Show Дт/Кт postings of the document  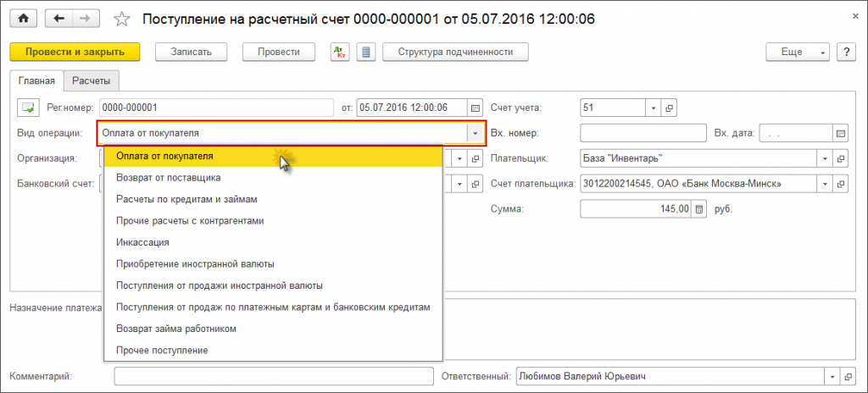pyautogui.click(x=340, y=52)
